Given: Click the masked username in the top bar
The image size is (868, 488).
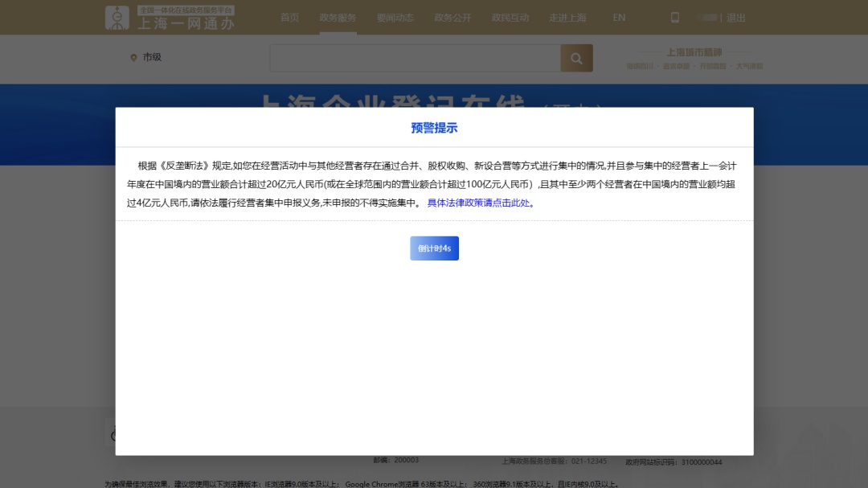Looking at the screenshot, I should click(707, 17).
